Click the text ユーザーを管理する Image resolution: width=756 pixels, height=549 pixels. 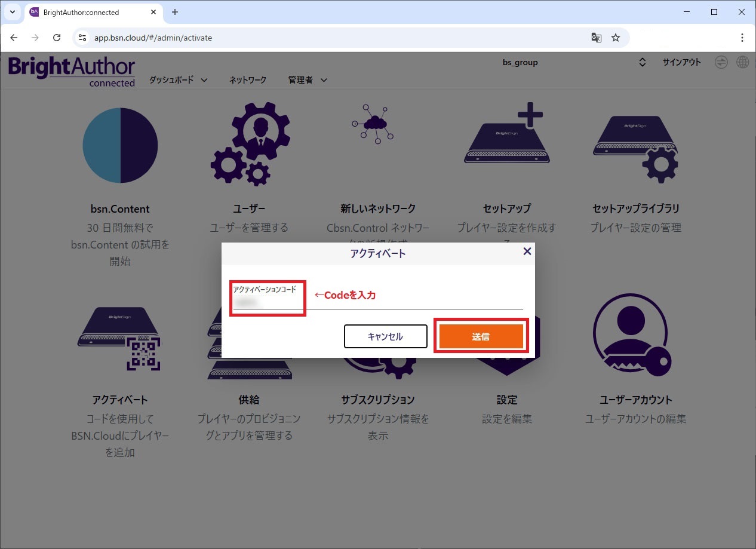pyautogui.click(x=249, y=228)
